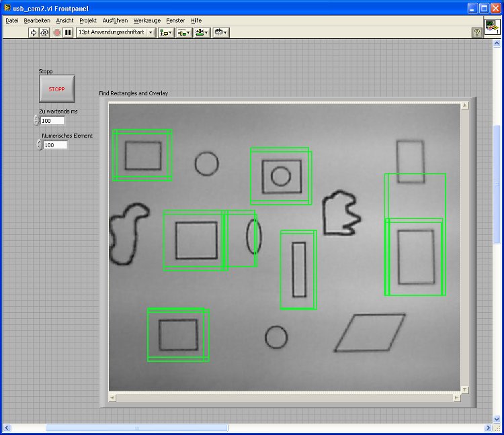Open the Resize Objects dropdown

202,32
